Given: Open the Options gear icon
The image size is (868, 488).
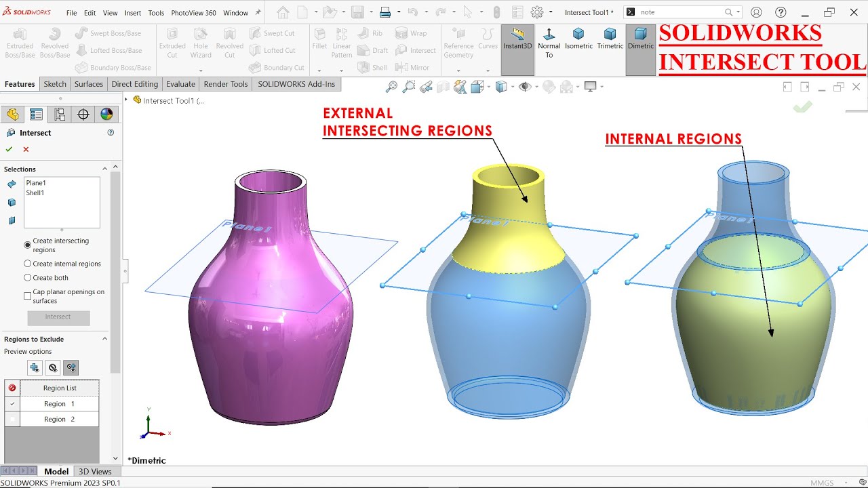Looking at the screenshot, I should (x=537, y=12).
